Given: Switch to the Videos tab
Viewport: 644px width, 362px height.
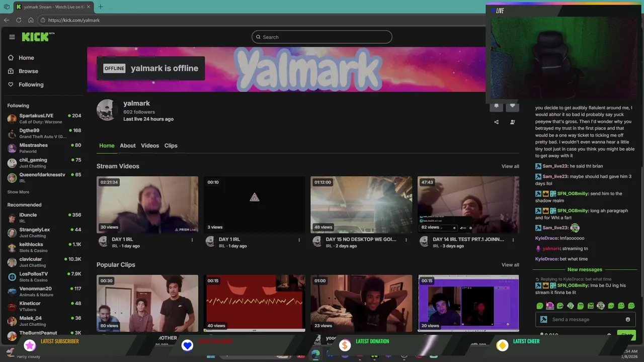Looking at the screenshot, I should 150,145.
